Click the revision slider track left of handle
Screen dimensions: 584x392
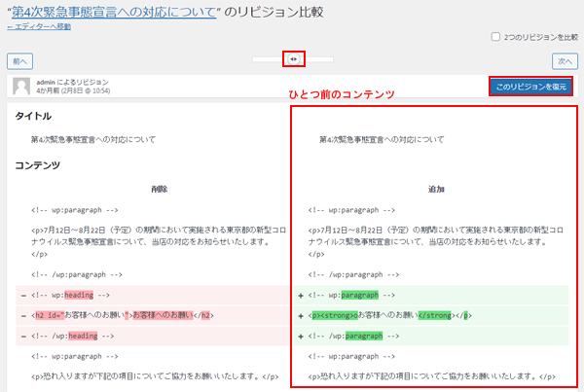tap(268, 59)
